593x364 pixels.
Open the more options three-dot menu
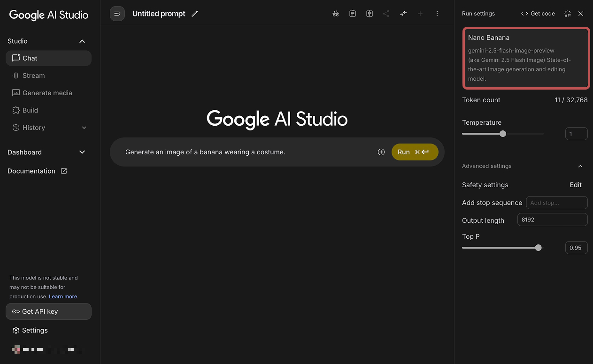point(437,14)
